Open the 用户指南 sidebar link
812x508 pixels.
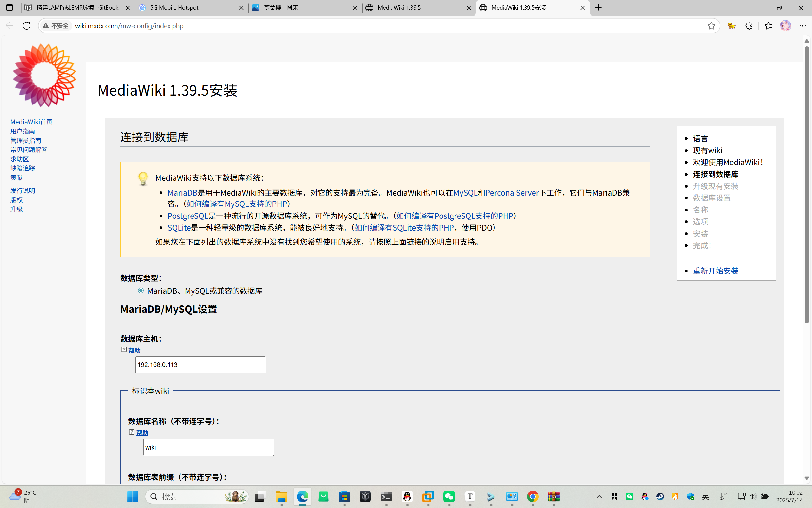pos(23,131)
